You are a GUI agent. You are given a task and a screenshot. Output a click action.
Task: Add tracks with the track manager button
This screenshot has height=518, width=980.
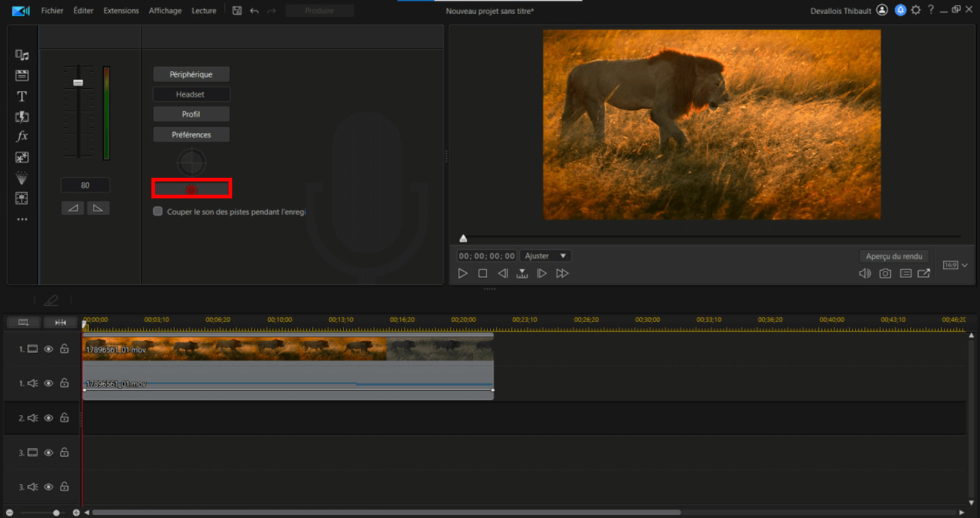[24, 322]
